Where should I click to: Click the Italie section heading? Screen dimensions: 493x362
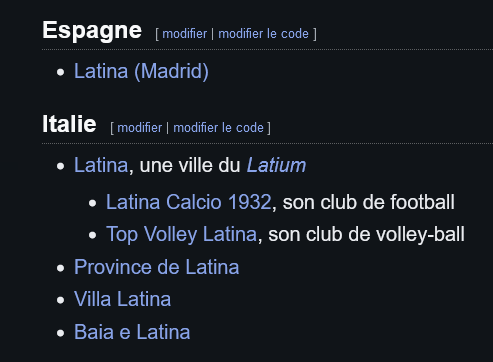pyautogui.click(x=69, y=124)
